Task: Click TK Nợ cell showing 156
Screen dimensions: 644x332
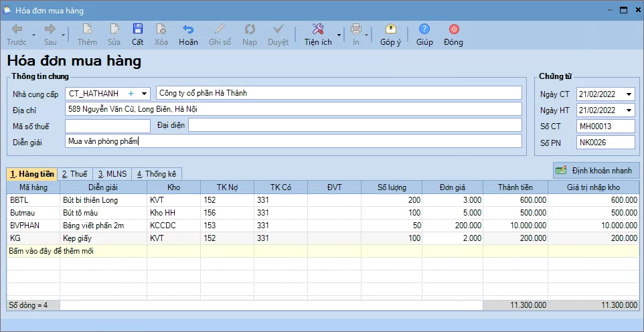Action: pos(227,213)
